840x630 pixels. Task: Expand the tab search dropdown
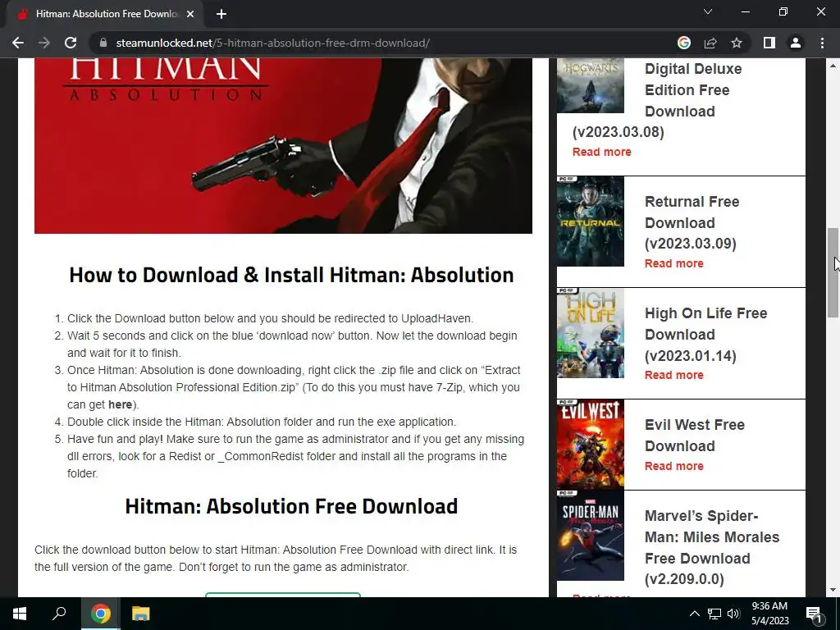[x=708, y=11]
